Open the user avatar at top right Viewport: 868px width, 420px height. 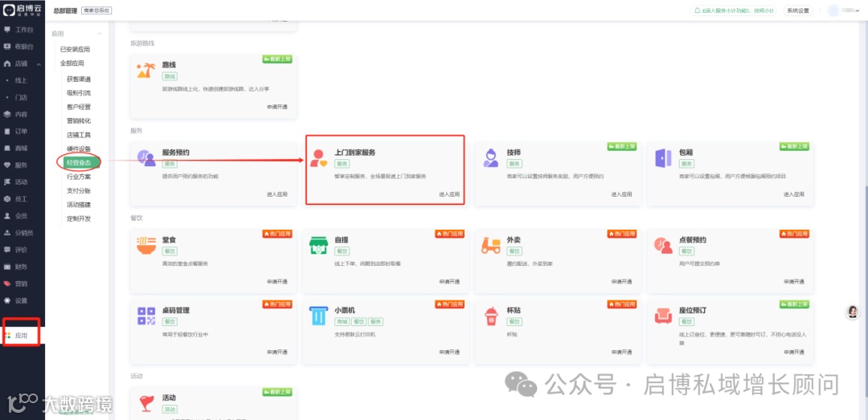[833, 10]
